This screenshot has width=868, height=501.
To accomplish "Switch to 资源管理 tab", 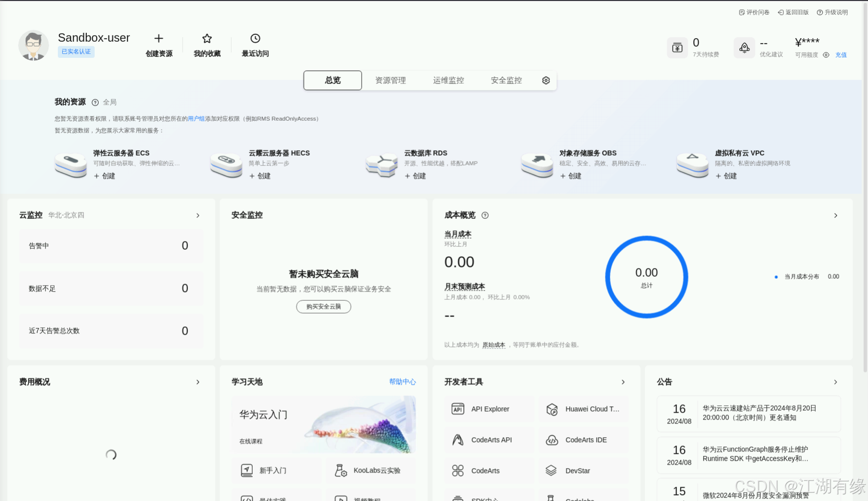I will (x=391, y=80).
